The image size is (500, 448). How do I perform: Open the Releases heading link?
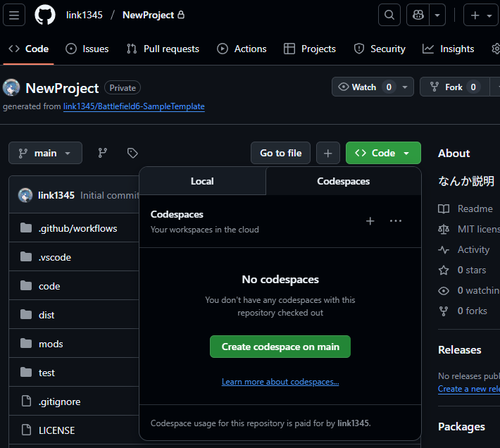point(459,350)
